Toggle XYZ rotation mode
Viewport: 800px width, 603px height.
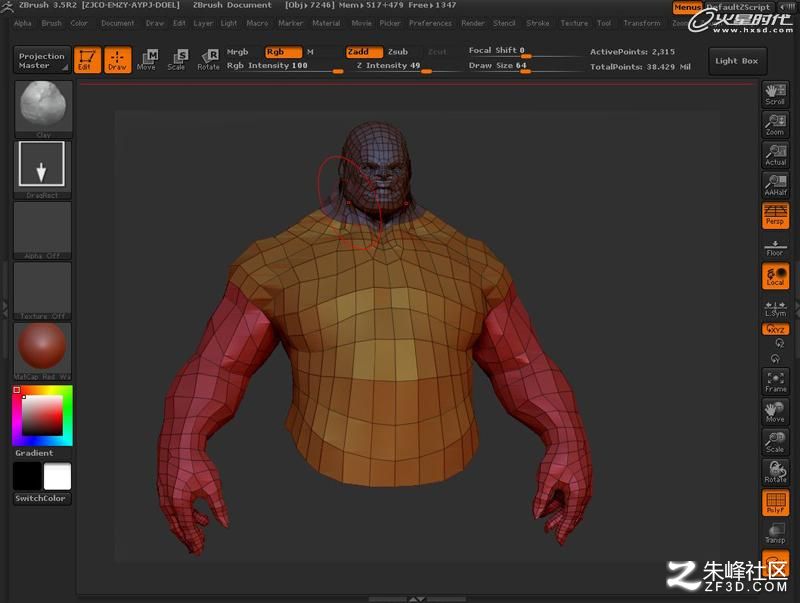[775, 329]
